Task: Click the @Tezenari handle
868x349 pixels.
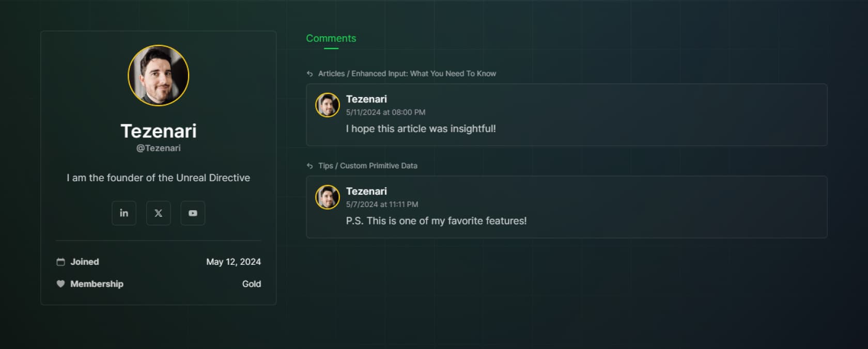Action: (158, 148)
